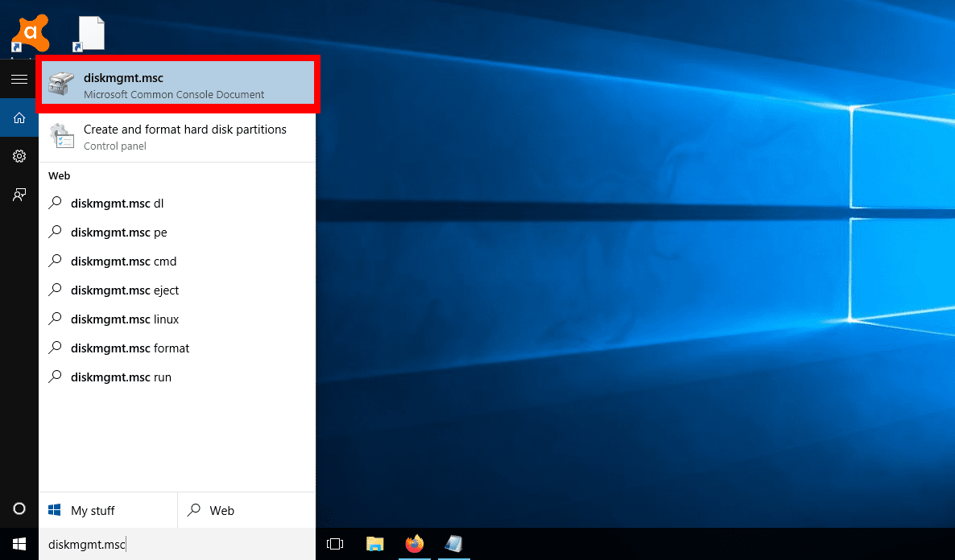Open Disk Management from the taskbar

453,544
